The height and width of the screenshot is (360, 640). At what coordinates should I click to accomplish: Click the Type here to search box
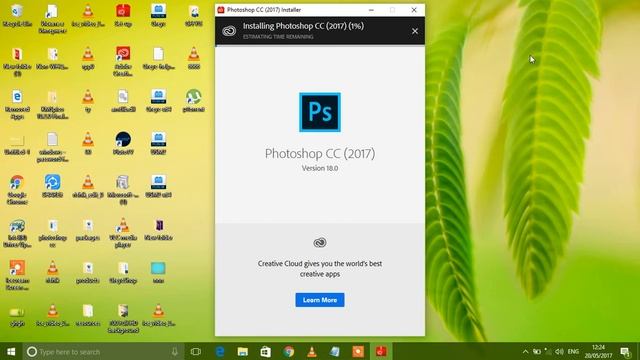pos(103,351)
